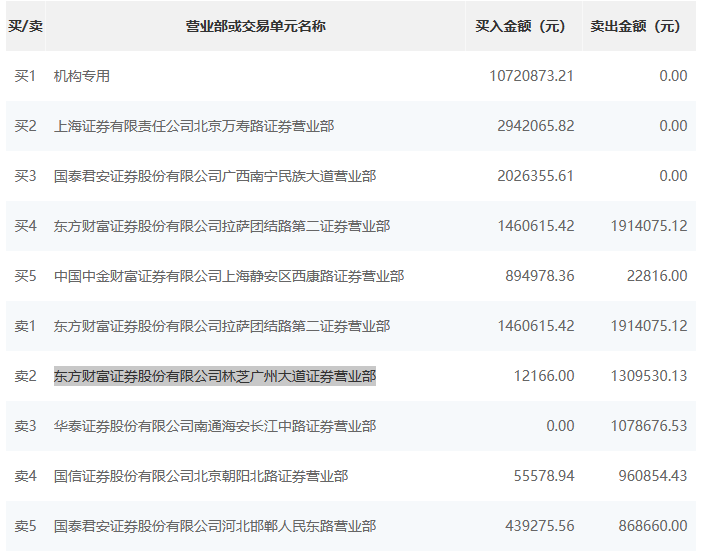This screenshot has height=554, width=705.
Task: Select the 卖3 row label
Action: coord(25,426)
